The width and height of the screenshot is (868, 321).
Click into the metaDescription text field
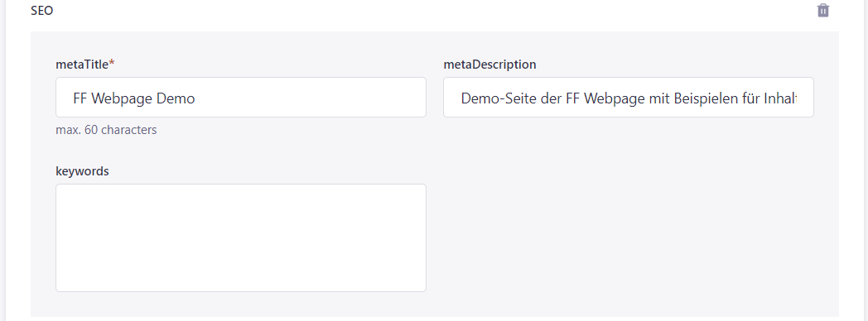[629, 98]
